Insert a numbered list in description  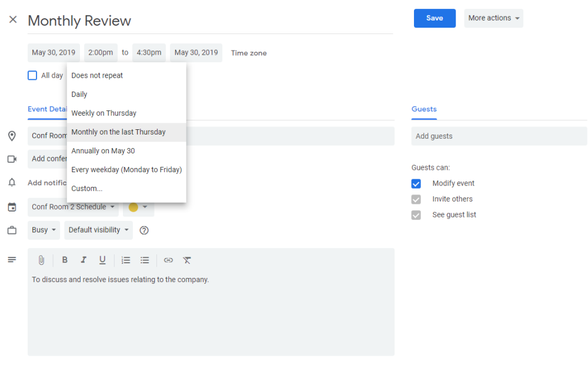point(126,260)
